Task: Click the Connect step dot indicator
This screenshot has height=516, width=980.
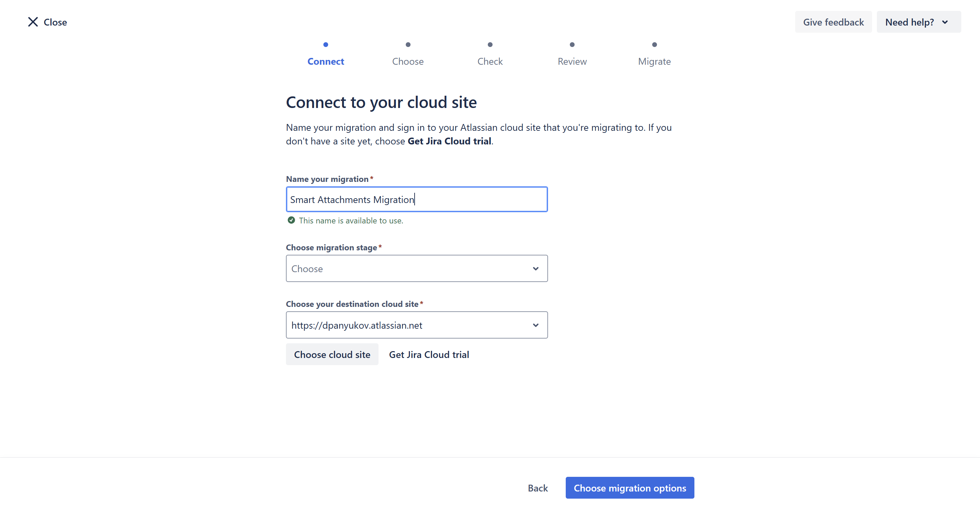Action: (x=326, y=45)
